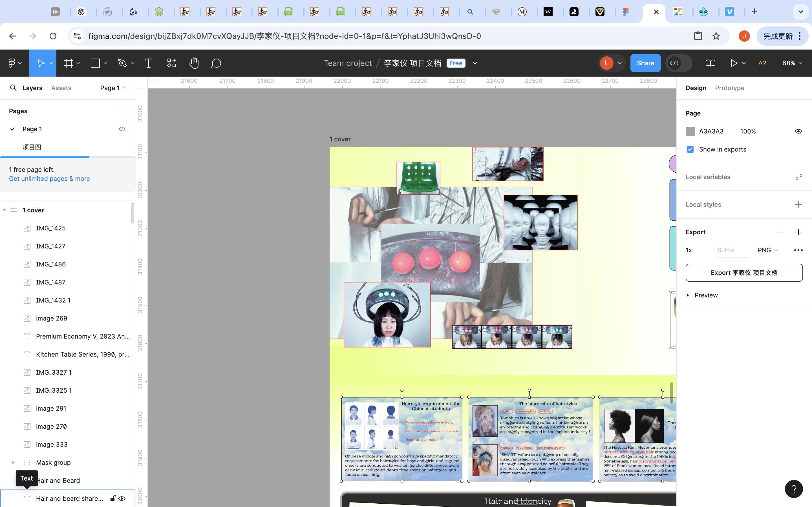Select the Text tool in toolbar
The width and height of the screenshot is (812, 507).
(x=148, y=63)
